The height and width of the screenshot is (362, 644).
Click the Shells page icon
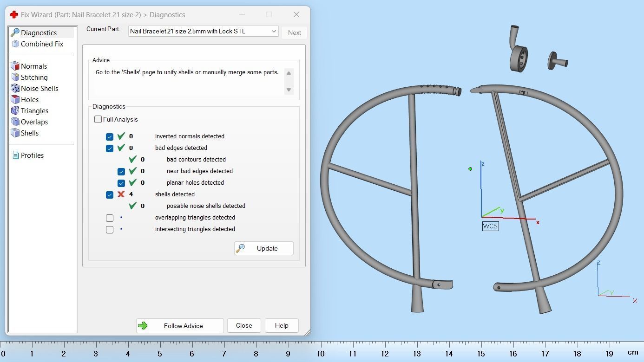point(15,133)
